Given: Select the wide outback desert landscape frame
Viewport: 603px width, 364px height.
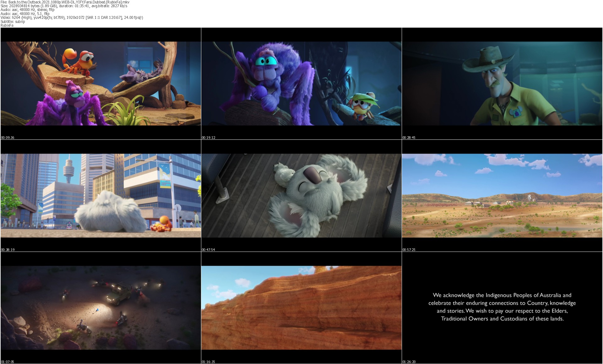Looking at the screenshot, I should (x=502, y=196).
